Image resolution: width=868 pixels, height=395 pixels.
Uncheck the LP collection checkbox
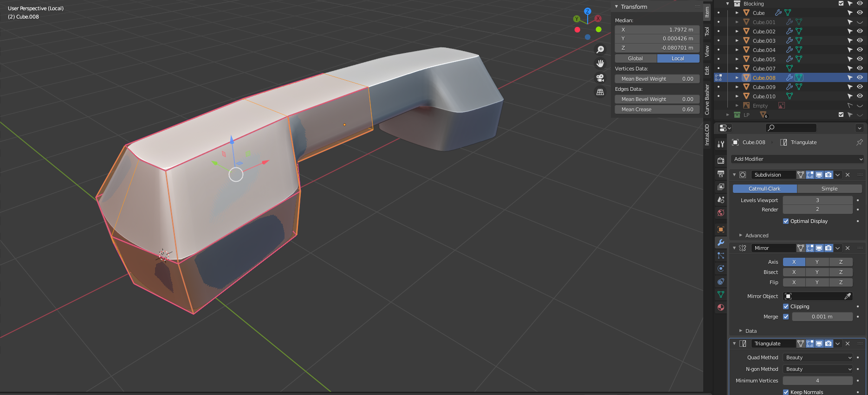(841, 115)
